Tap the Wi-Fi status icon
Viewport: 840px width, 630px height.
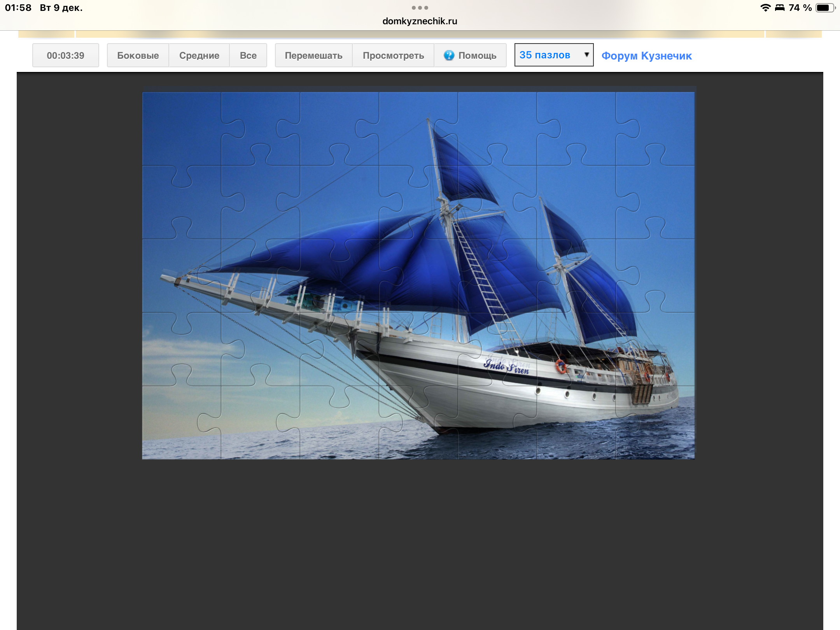point(765,8)
